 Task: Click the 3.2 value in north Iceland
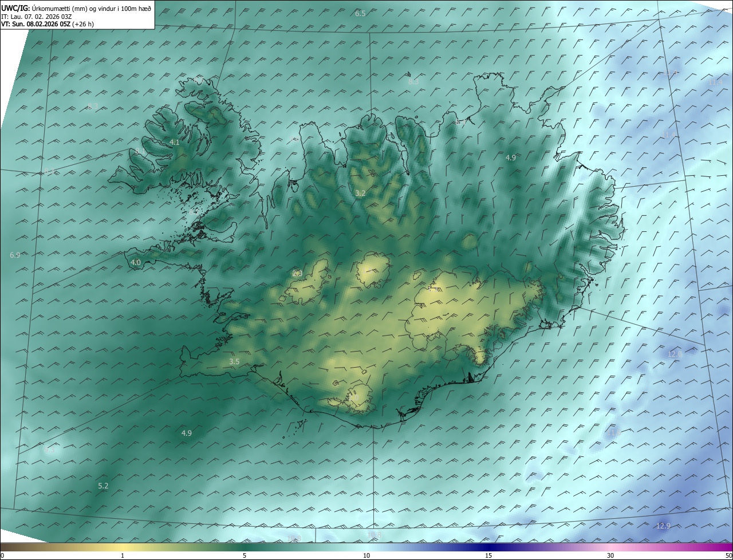[360, 194]
